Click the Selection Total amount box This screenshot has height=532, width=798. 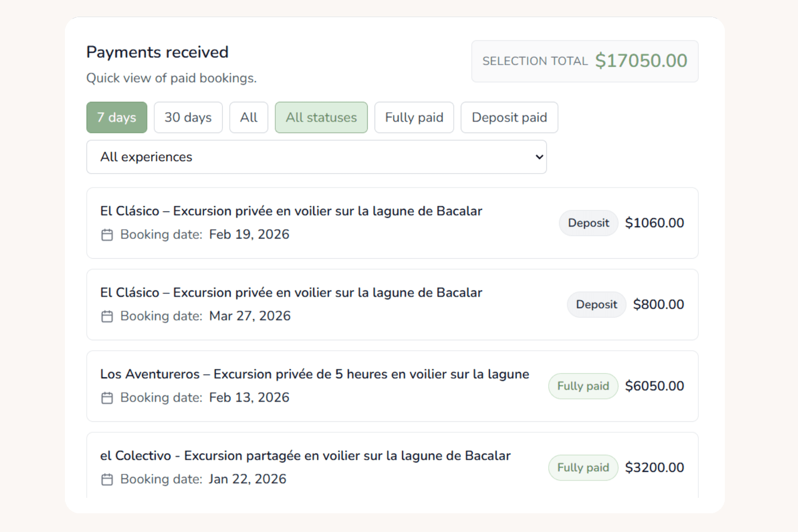tap(584, 61)
